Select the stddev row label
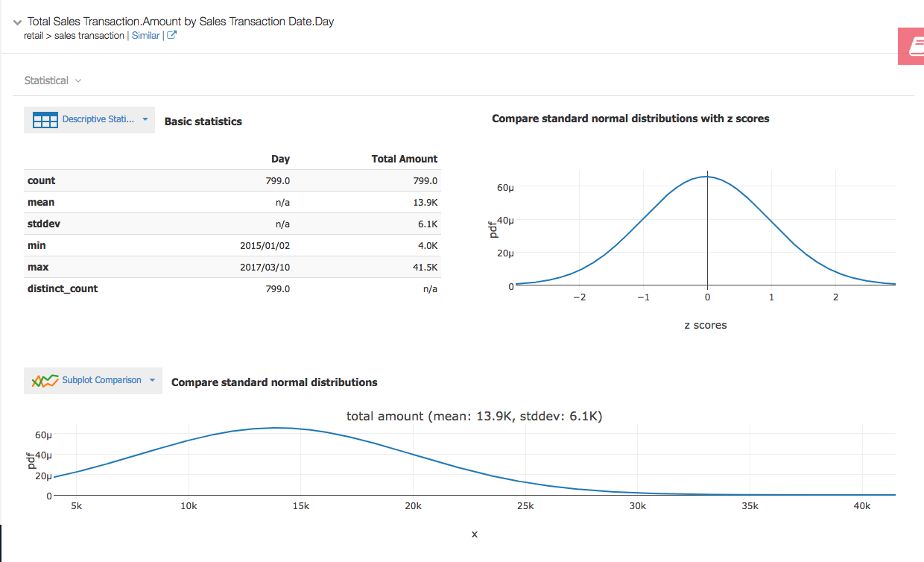 tap(43, 224)
